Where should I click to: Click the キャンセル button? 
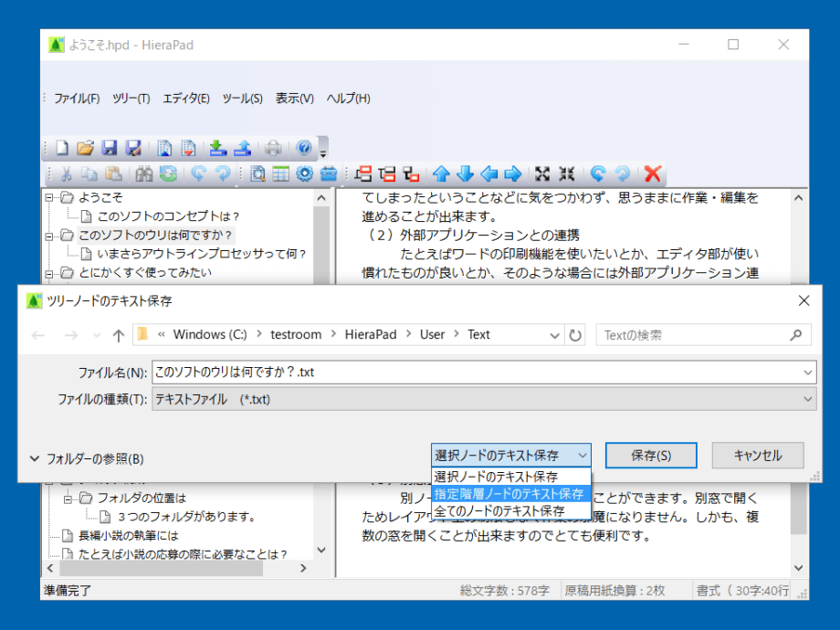pyautogui.click(x=758, y=456)
